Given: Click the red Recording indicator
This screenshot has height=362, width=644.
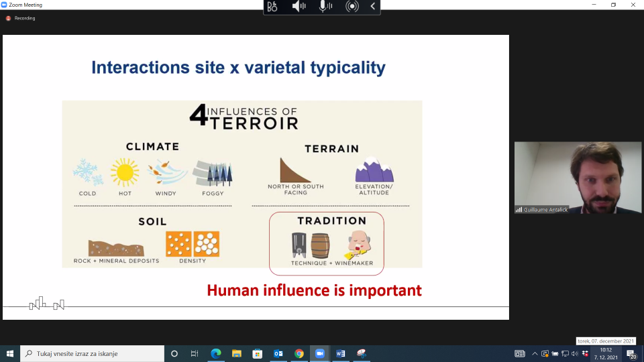Looking at the screenshot, I should [21, 18].
